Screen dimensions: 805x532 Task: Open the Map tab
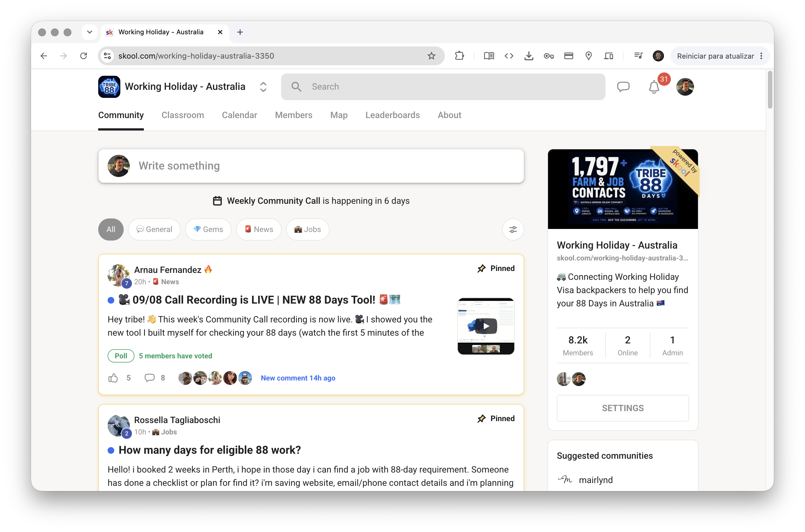(x=339, y=115)
